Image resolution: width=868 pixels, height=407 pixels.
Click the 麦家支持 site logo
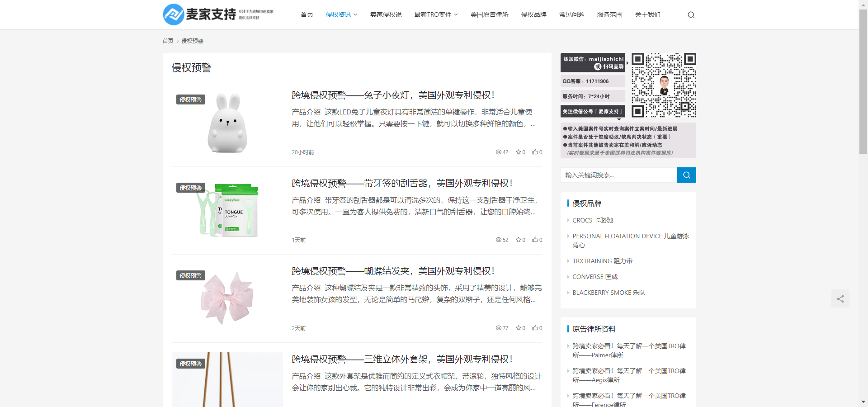click(x=218, y=14)
